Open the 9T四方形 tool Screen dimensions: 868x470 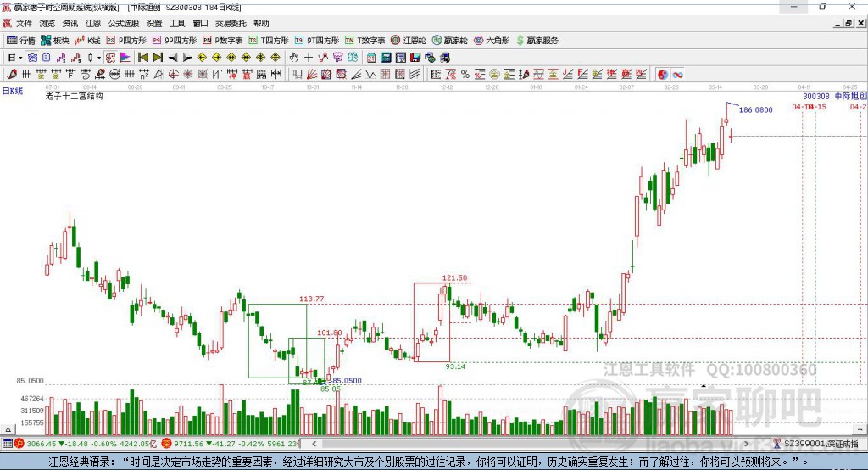click(317, 41)
